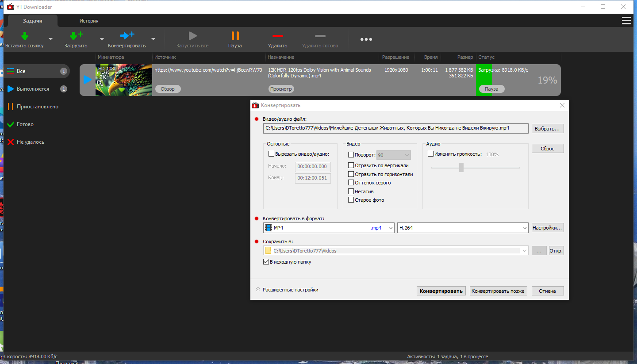Click the Выбрать... file button
This screenshot has width=637, height=364.
[x=548, y=129]
